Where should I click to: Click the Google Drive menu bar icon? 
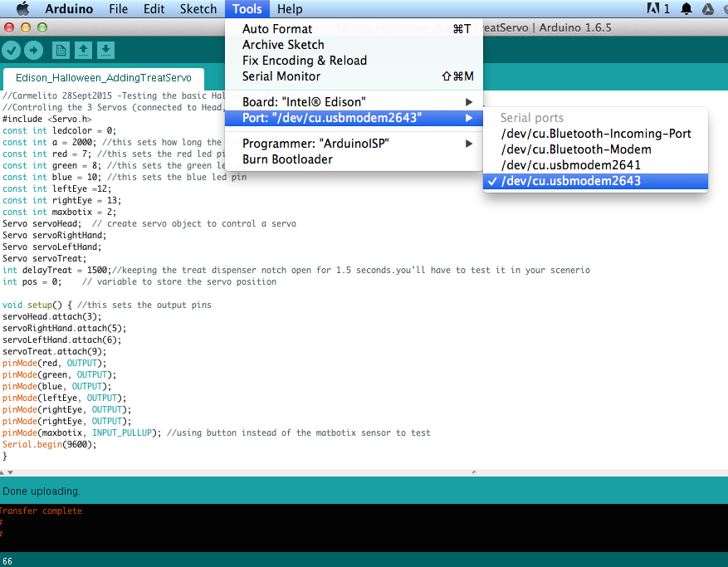(x=708, y=9)
